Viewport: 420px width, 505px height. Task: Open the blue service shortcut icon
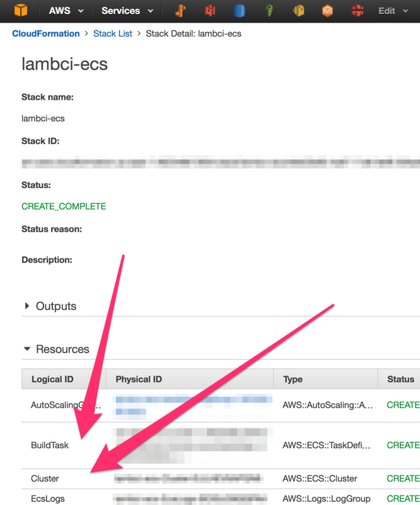[x=240, y=11]
